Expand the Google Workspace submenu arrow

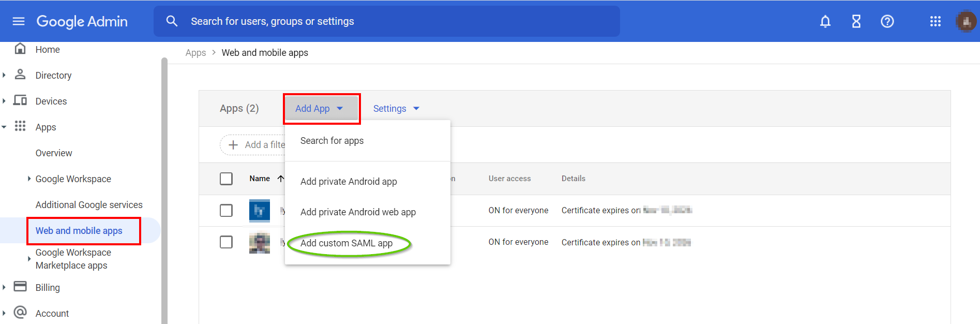(29, 179)
